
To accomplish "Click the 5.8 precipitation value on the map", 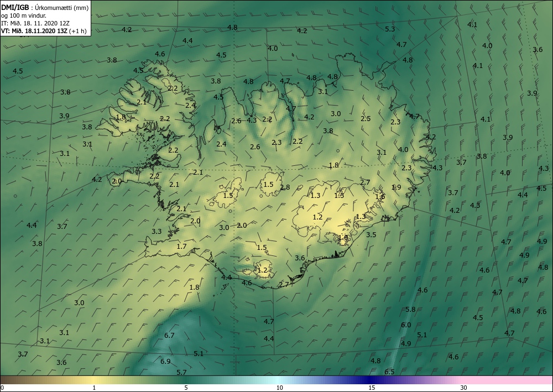I will pos(410,310).
